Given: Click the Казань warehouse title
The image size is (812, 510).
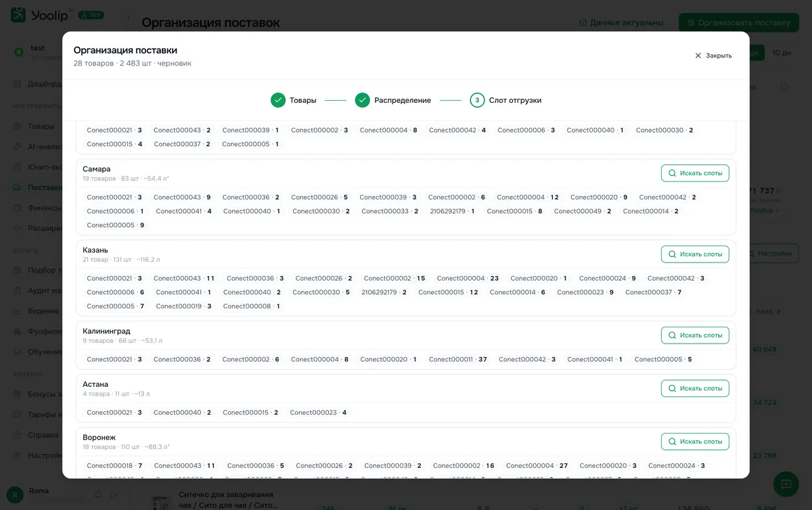Looking at the screenshot, I should 95,250.
